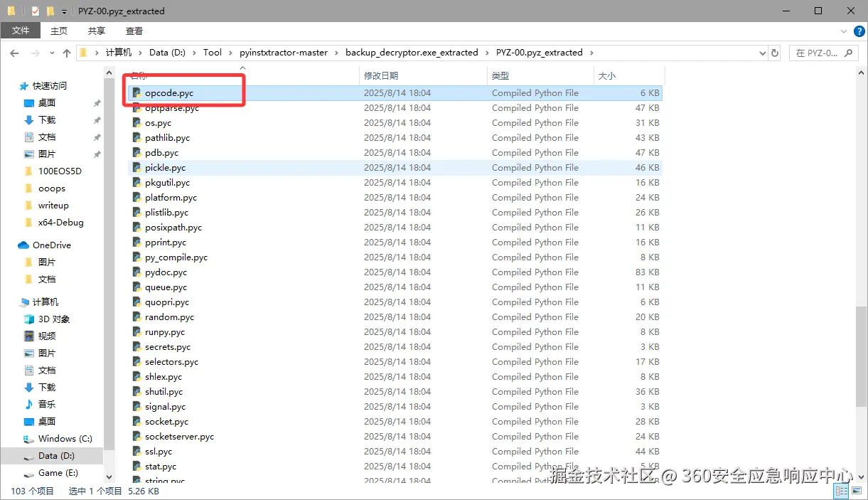Viewport: 868px width, 500px height.
Task: Select OneDrive in navigation pane
Action: click(x=51, y=245)
